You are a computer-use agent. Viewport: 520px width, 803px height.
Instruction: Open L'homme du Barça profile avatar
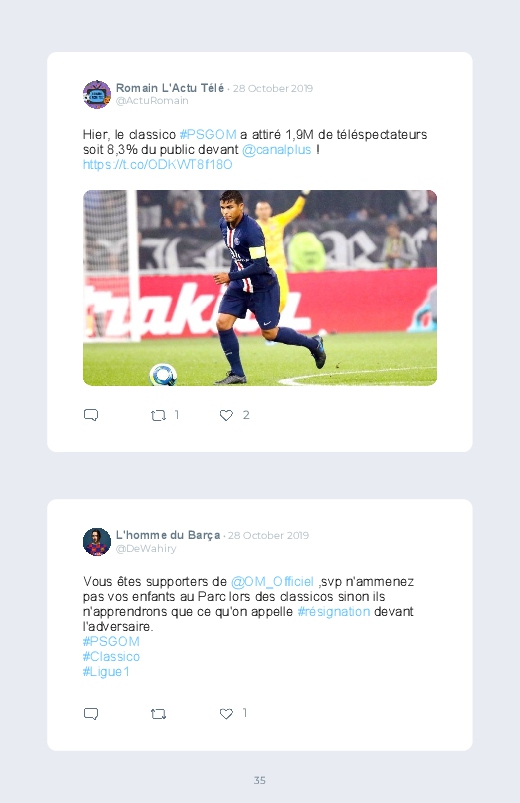[97, 542]
